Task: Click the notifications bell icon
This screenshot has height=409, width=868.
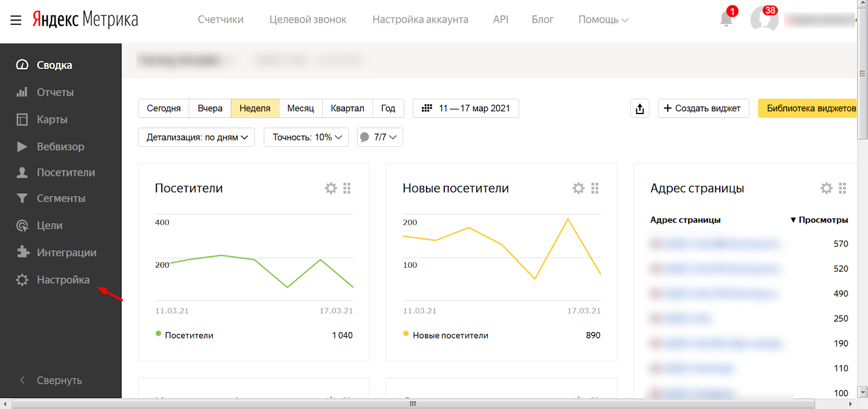Action: click(726, 20)
